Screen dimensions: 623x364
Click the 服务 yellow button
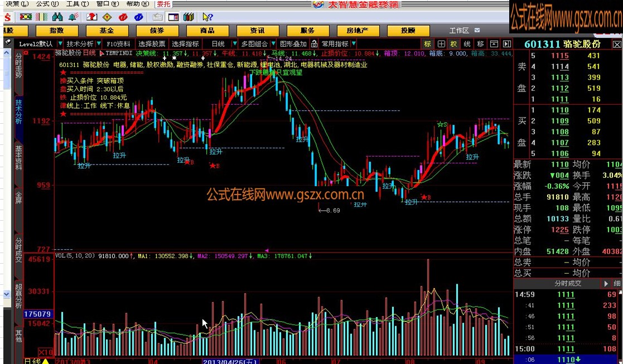click(x=307, y=31)
